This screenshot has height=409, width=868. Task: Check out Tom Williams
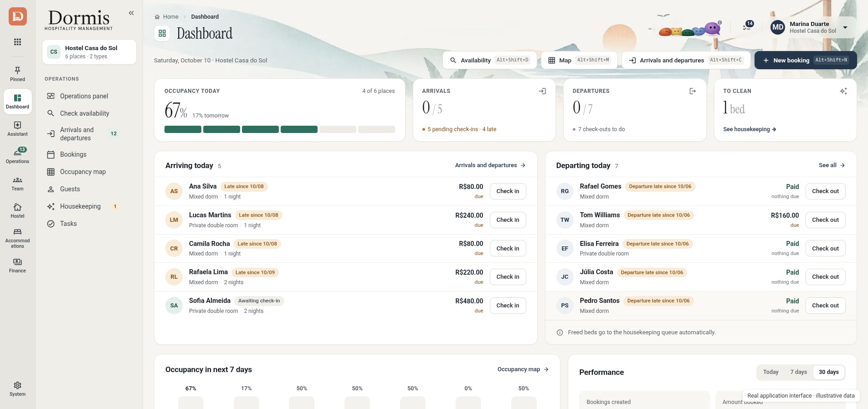pos(825,220)
